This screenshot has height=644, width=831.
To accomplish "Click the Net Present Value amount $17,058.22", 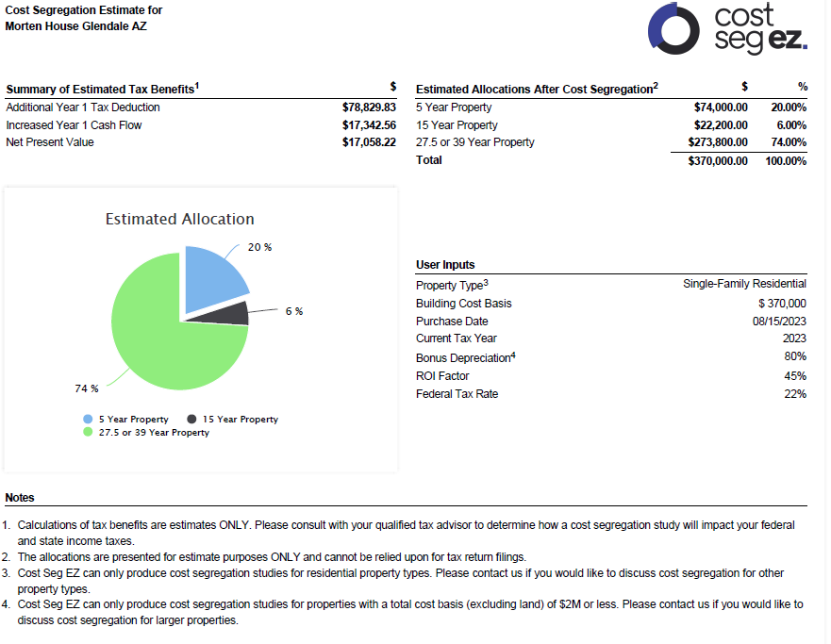I will (369, 142).
